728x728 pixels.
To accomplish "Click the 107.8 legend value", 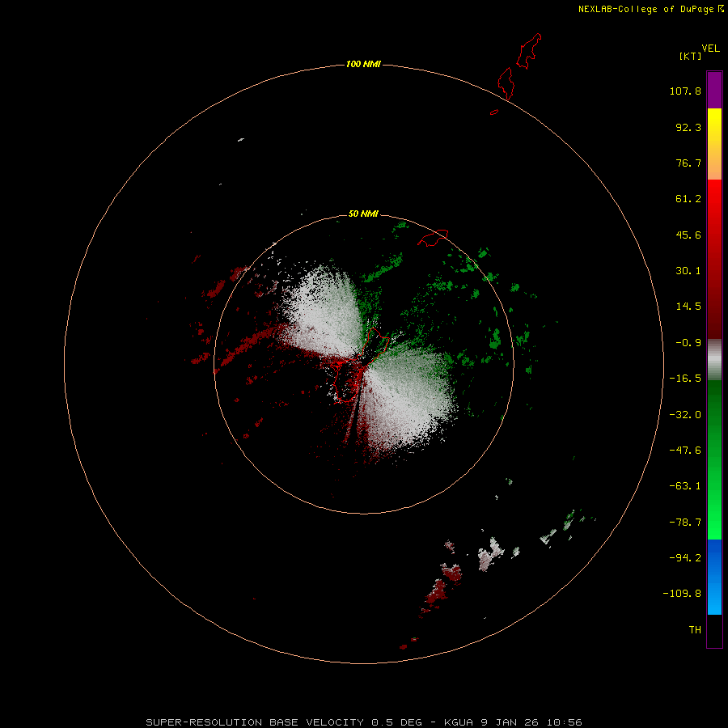I will click(685, 91).
